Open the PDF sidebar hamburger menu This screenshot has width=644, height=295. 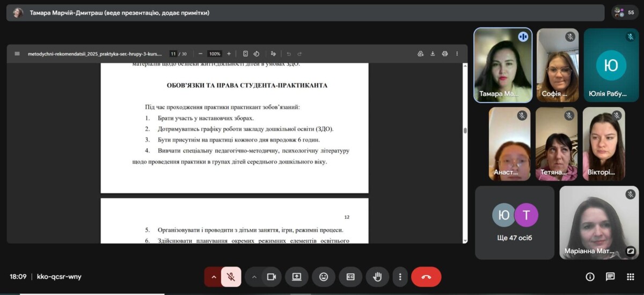click(17, 54)
